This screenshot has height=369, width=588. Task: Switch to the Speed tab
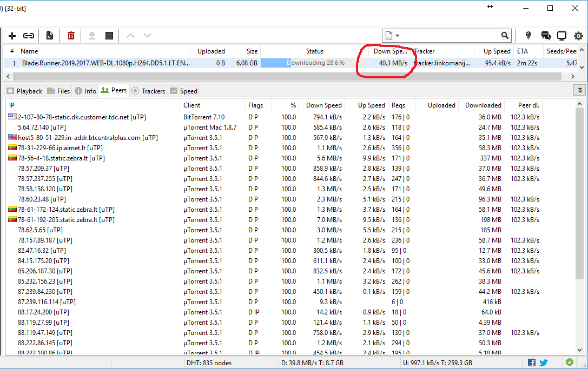point(184,91)
